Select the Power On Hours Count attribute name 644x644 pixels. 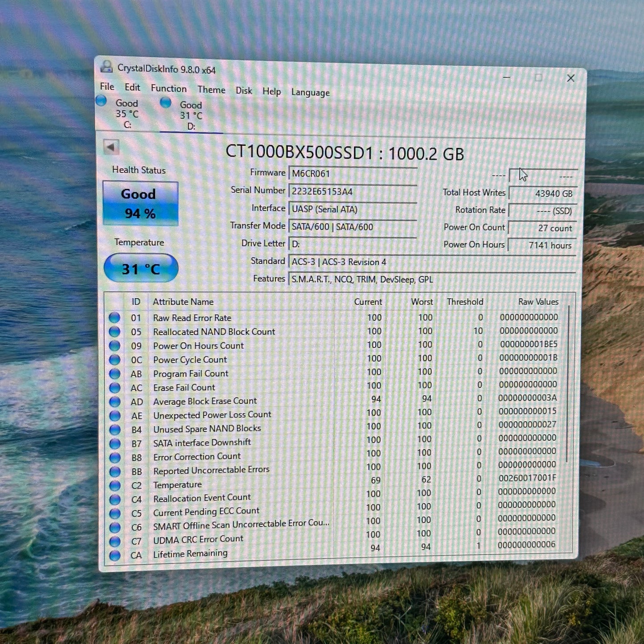tap(198, 345)
